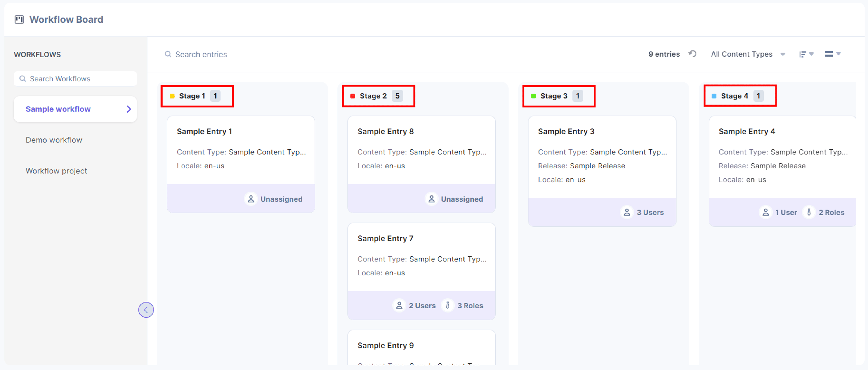Click Stage 2 entry count badge 5
Viewport: 868px width, 370px height.
397,96
